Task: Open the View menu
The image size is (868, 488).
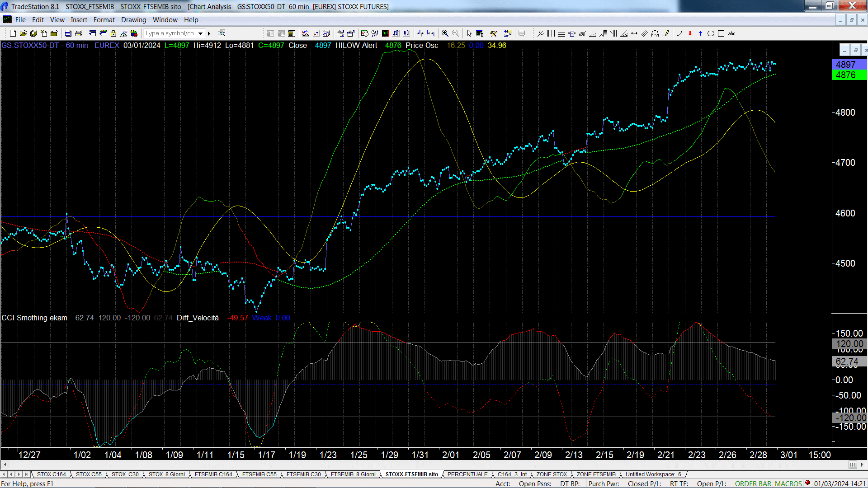Action: pyautogui.click(x=57, y=20)
